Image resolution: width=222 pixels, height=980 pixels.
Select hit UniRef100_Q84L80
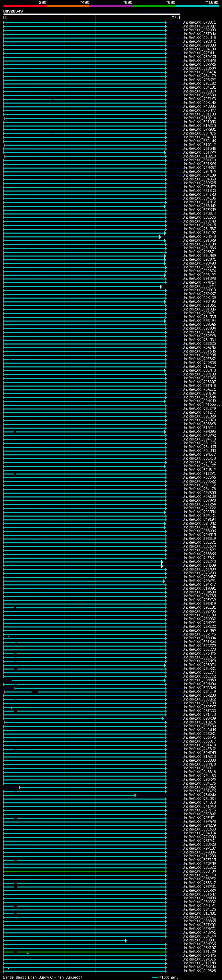tap(199, 49)
